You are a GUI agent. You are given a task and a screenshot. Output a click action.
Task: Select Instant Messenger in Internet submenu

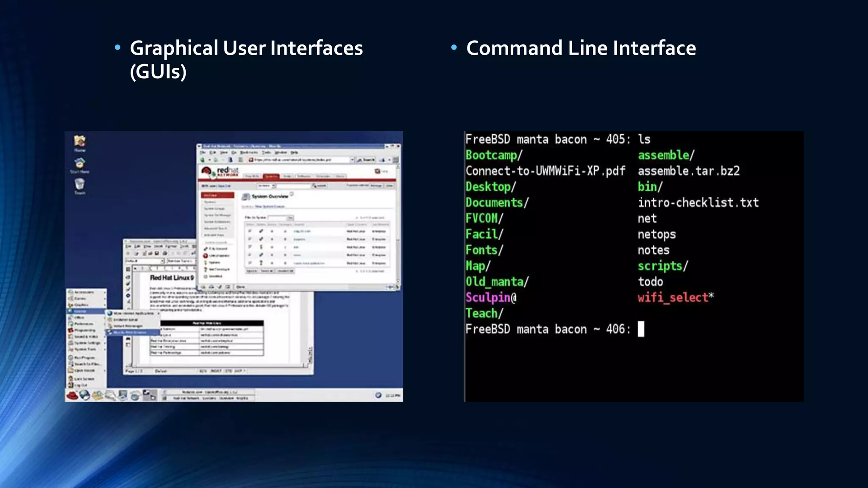pos(133,326)
